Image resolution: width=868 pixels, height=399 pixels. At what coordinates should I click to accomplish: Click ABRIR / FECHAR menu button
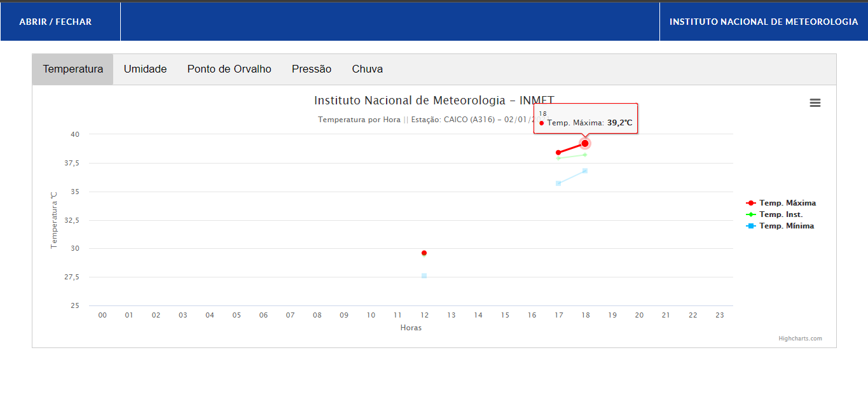pyautogui.click(x=55, y=22)
